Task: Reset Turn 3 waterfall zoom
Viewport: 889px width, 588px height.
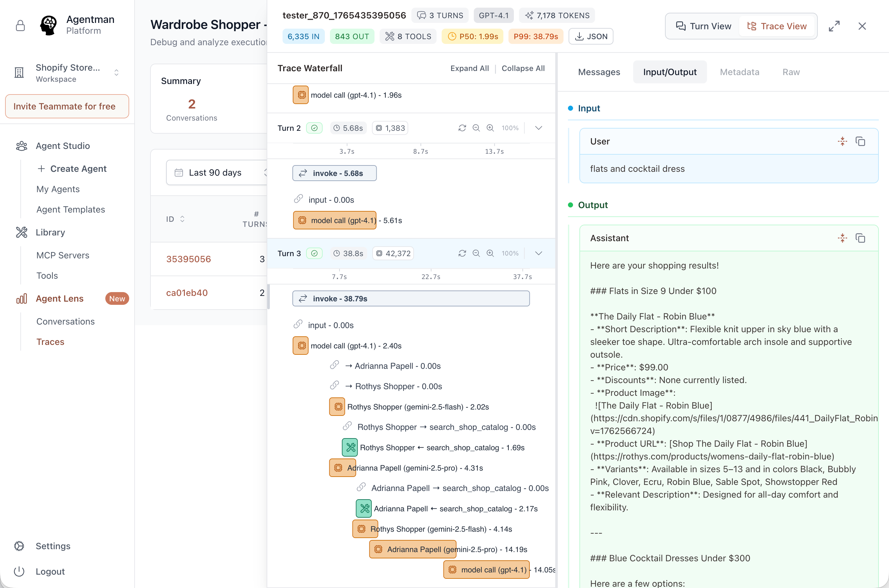Action: point(462,254)
